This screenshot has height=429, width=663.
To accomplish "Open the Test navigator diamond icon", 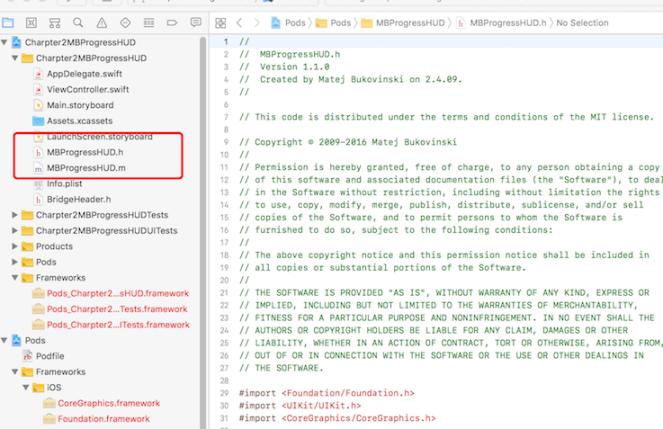I will (125, 21).
